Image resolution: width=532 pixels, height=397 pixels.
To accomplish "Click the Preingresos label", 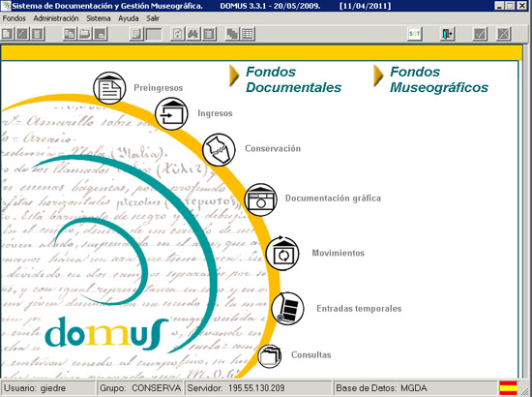I will click(x=159, y=88).
